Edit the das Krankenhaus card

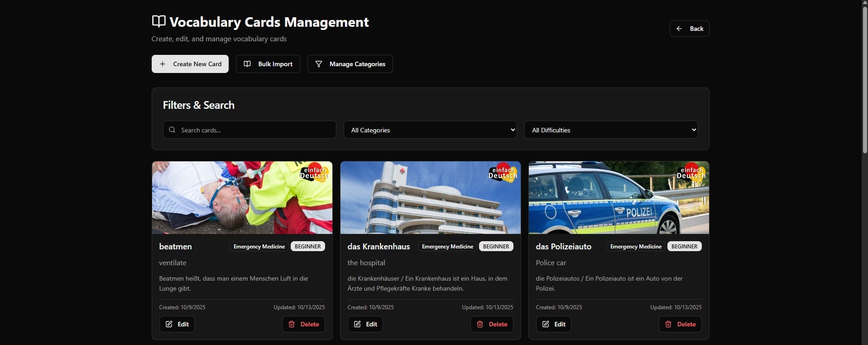point(365,324)
